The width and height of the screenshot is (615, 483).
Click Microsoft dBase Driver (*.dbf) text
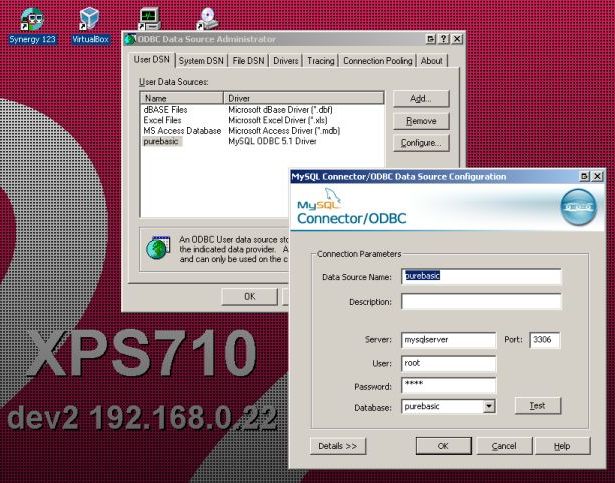pyautogui.click(x=280, y=110)
